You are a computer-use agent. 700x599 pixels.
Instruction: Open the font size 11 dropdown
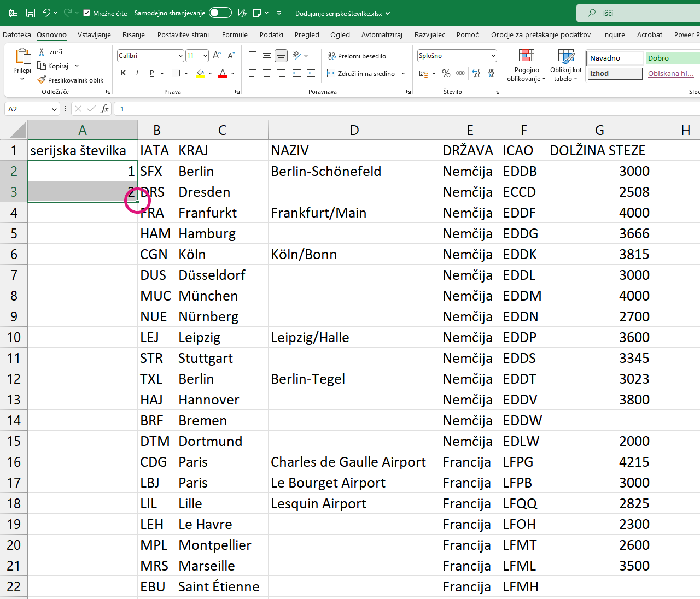click(x=205, y=56)
